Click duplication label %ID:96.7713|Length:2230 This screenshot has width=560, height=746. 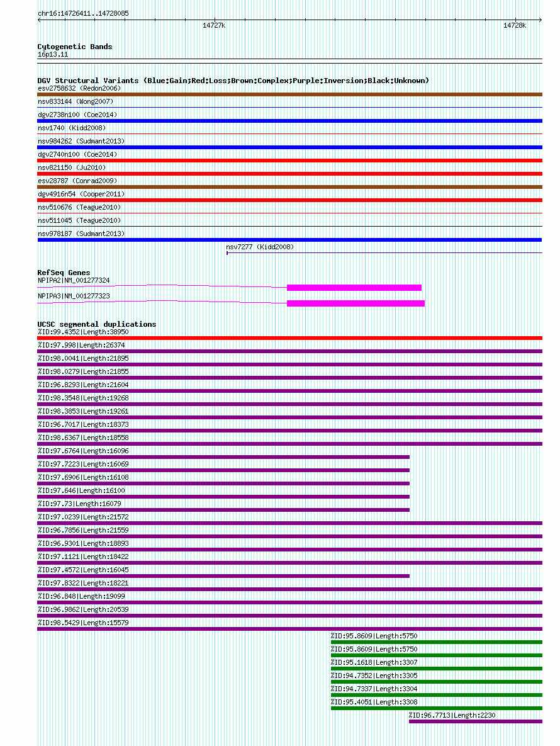coord(452,716)
